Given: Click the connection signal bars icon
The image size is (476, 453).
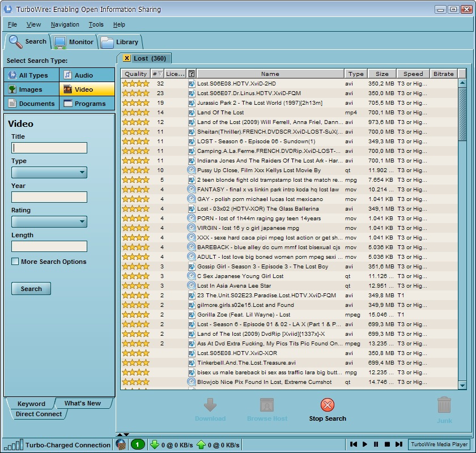Looking at the screenshot, I should pyautogui.click(x=14, y=445).
